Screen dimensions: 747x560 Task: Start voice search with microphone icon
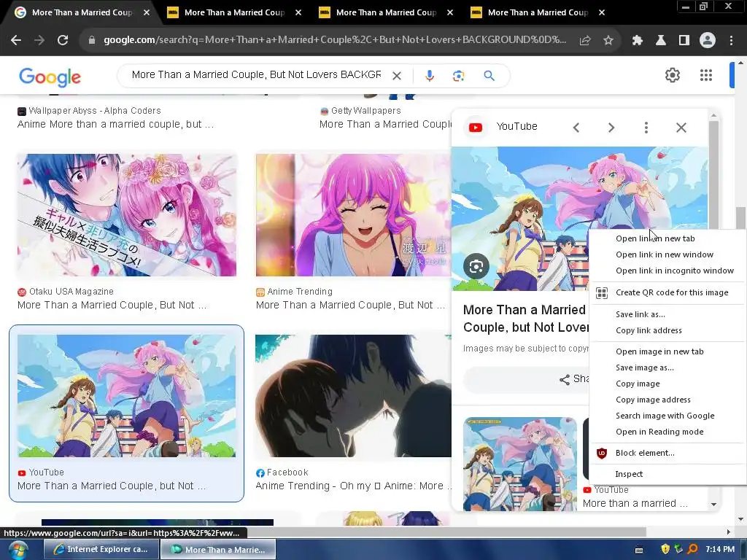(429, 76)
